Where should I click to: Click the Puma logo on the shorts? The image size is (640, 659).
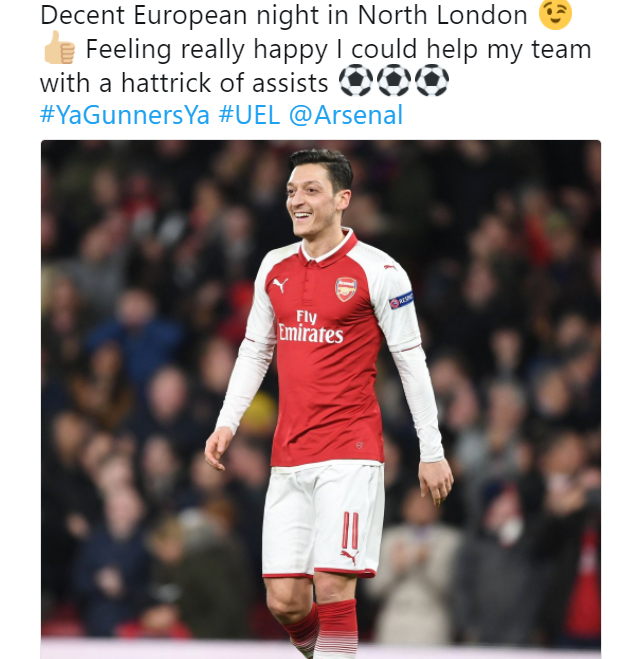click(349, 556)
